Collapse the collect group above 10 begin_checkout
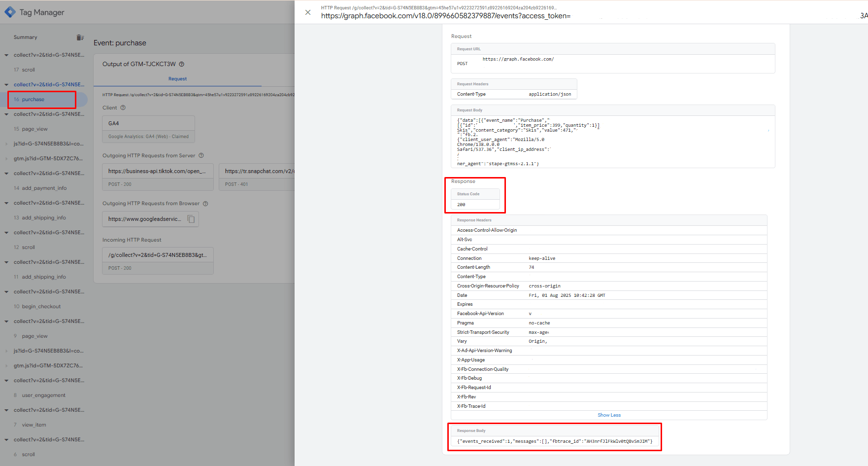This screenshot has height=466, width=868. 6,292
